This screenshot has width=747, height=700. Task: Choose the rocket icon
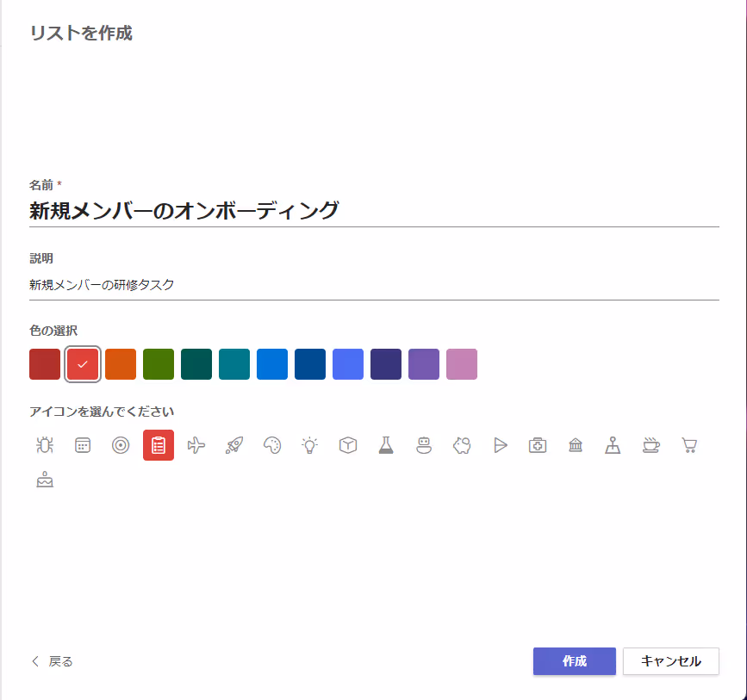[234, 445]
